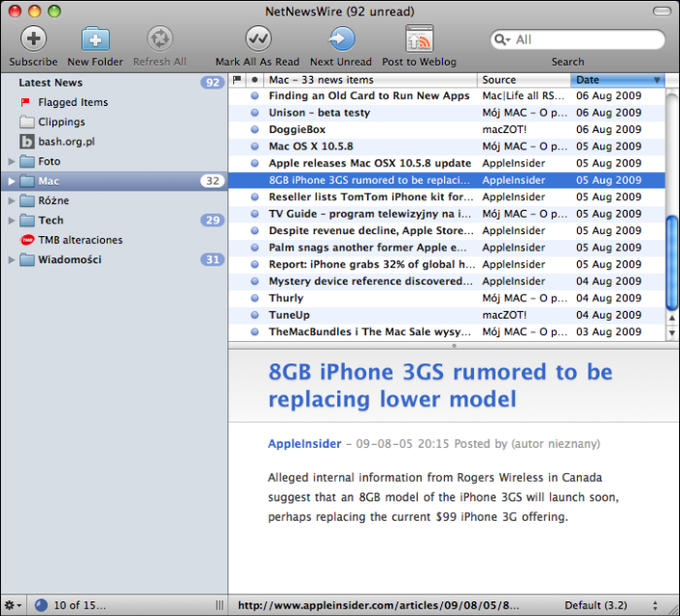The width and height of the screenshot is (680, 616).
Task: Click the Mac folder's 32 unread badge
Action: (212, 181)
